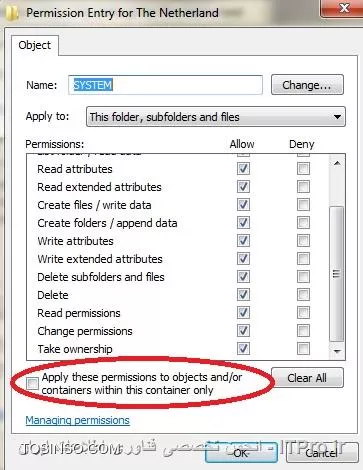Close the Permission Entry dialog with X
The height and width of the screenshot is (470, 363).
(x=343, y=8)
